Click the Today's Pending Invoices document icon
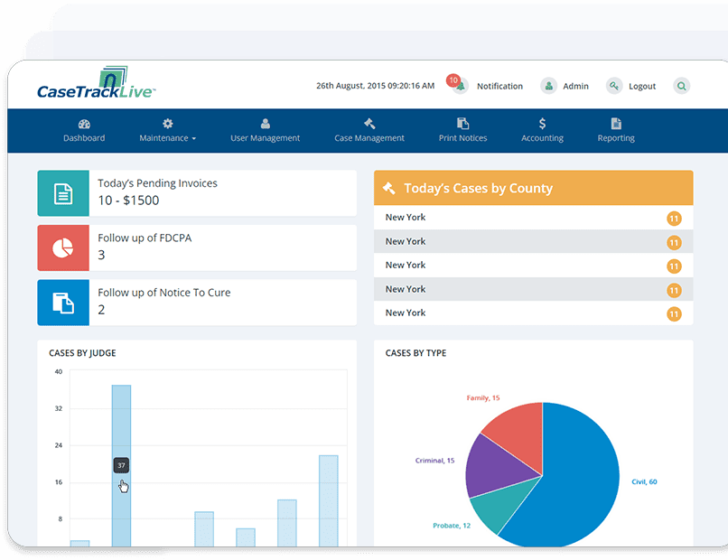The height and width of the screenshot is (560, 728). tap(63, 193)
